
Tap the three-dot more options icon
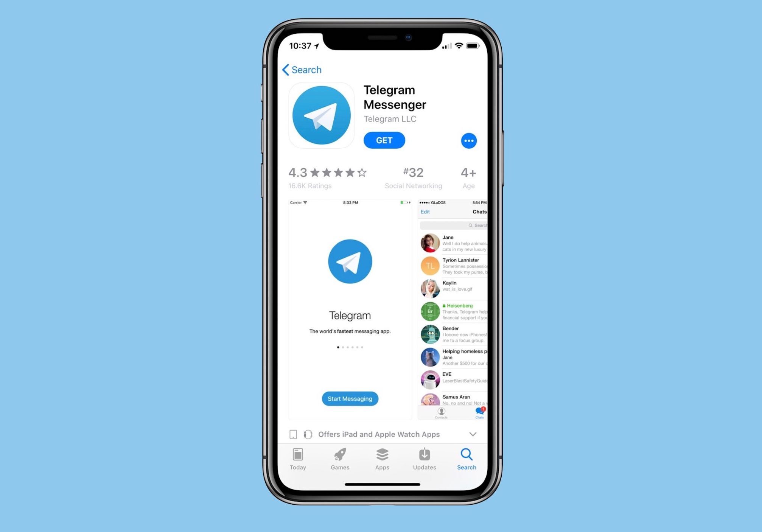coord(469,141)
